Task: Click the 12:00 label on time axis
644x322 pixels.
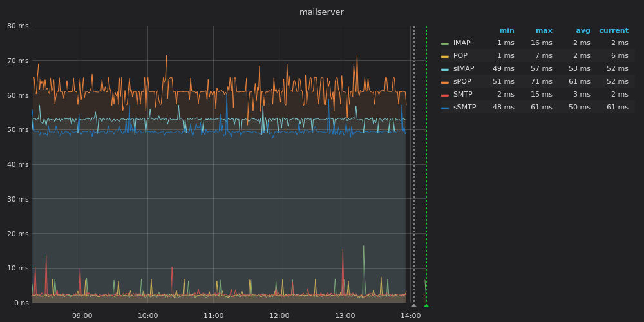Action: [x=279, y=316]
